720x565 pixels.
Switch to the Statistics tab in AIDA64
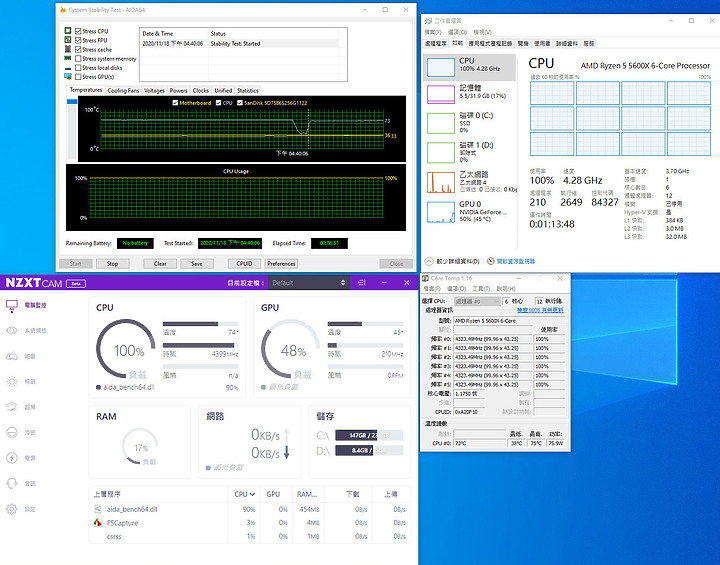tap(248, 90)
